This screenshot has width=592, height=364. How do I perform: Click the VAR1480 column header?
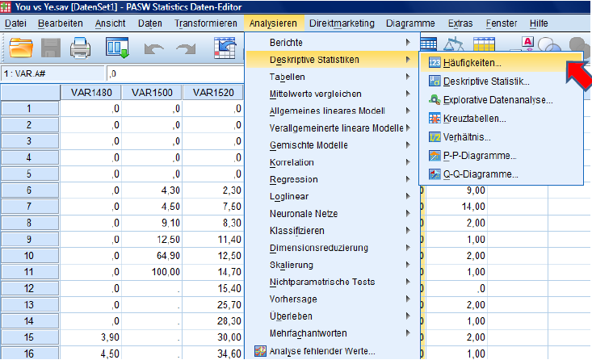[91, 93]
